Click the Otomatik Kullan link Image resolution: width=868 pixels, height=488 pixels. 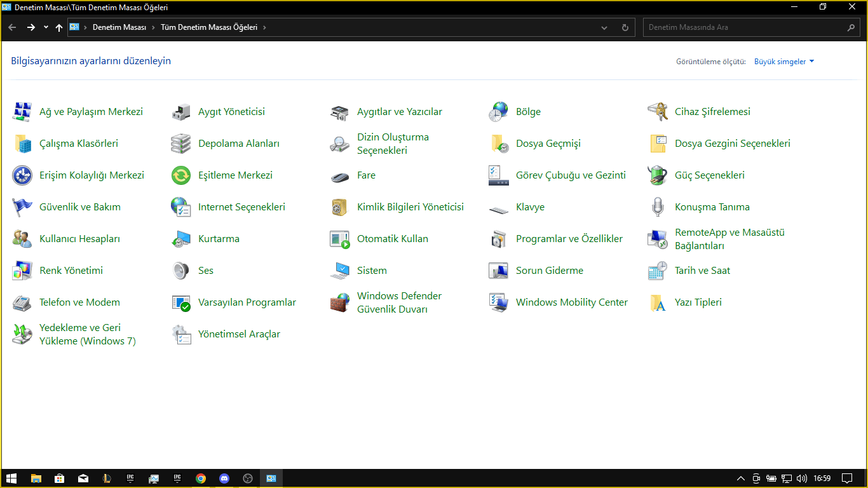(393, 239)
